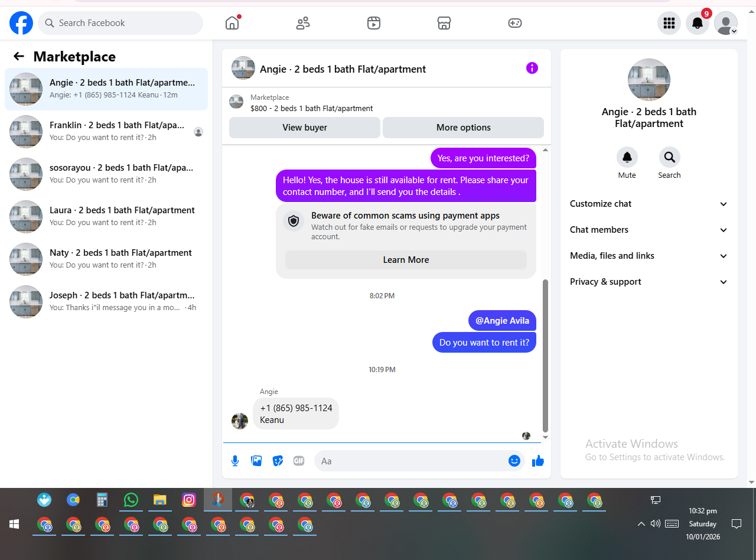Click the voice clip microphone icon
Image resolution: width=756 pixels, height=560 pixels.
coord(235,461)
